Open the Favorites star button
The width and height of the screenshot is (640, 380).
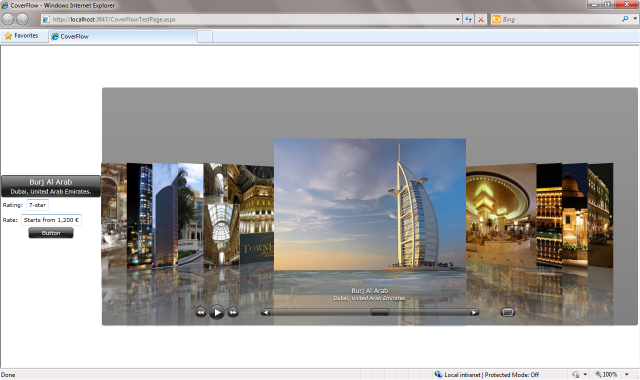coord(21,36)
